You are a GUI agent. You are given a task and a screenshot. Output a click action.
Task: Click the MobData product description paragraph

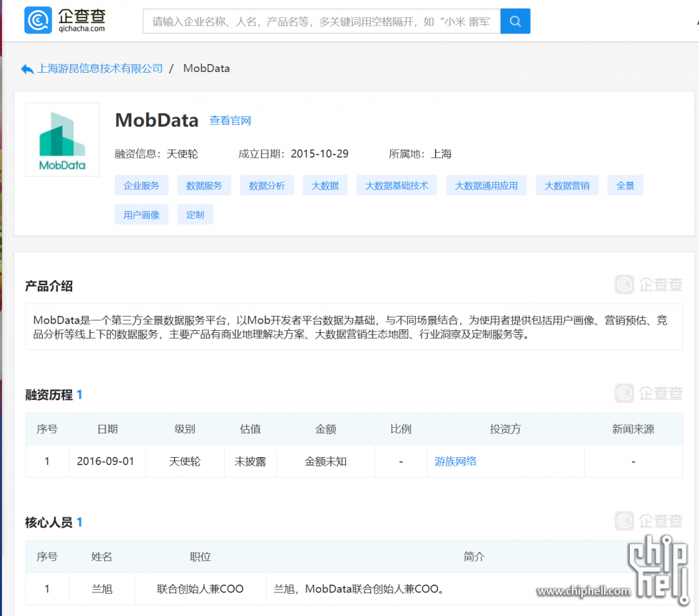point(350,327)
